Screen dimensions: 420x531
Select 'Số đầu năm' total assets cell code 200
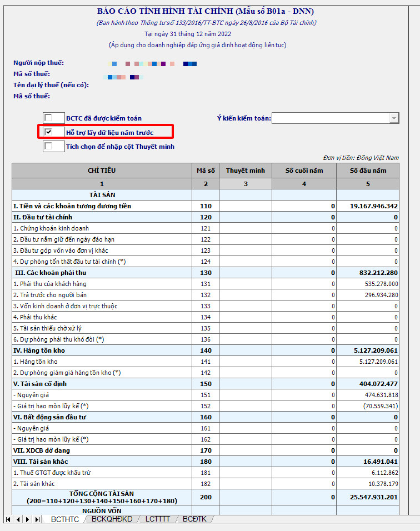tap(367, 497)
